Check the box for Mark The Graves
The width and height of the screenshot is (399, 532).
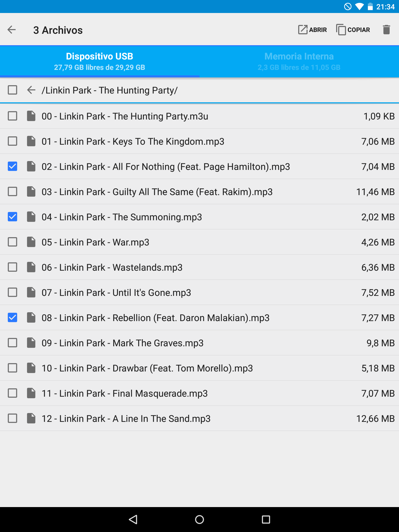12,343
